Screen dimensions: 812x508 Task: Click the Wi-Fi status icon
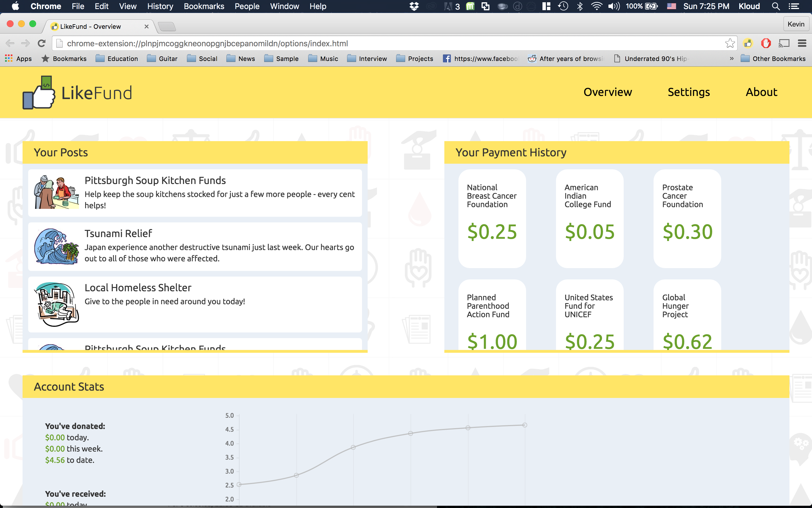tap(596, 6)
